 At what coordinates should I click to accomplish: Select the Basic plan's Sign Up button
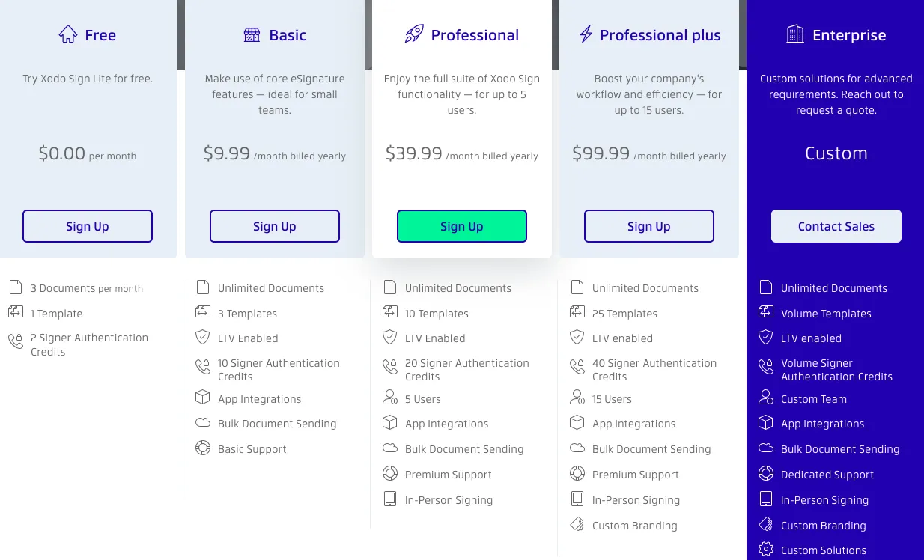click(274, 226)
